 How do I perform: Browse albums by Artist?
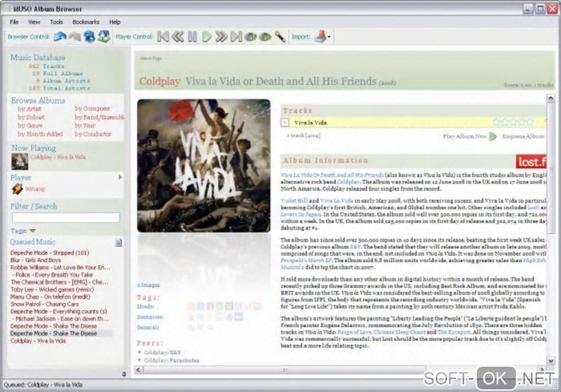click(29, 109)
